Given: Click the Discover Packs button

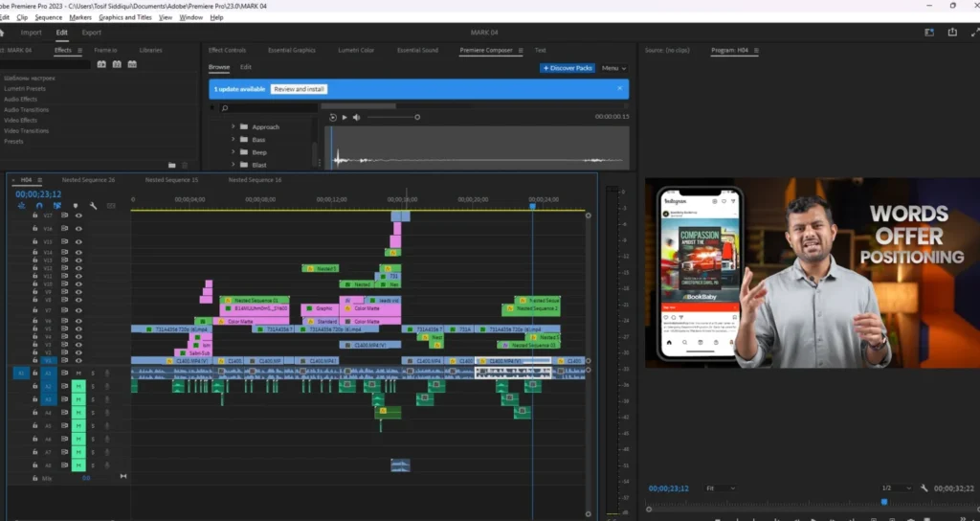Looking at the screenshot, I should [568, 68].
